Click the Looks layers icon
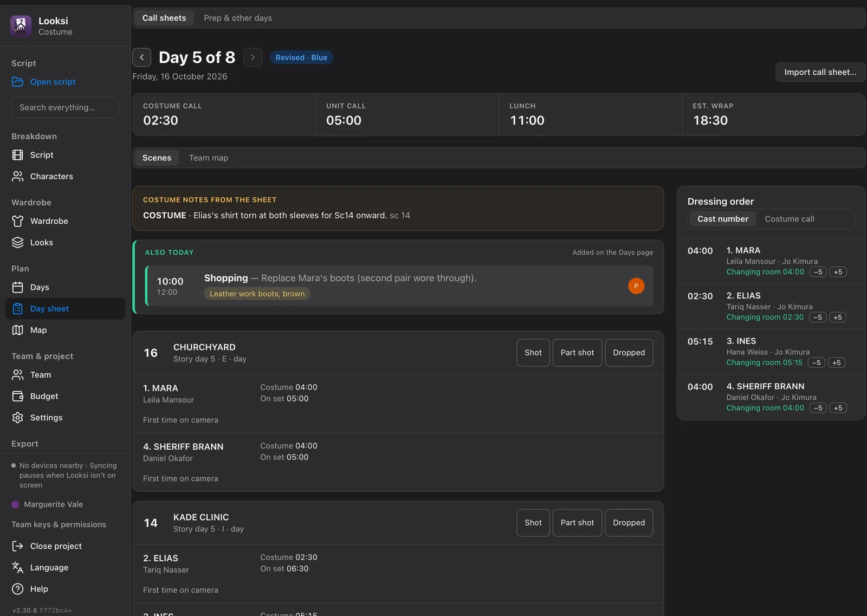This screenshot has height=616, width=867. point(17,242)
